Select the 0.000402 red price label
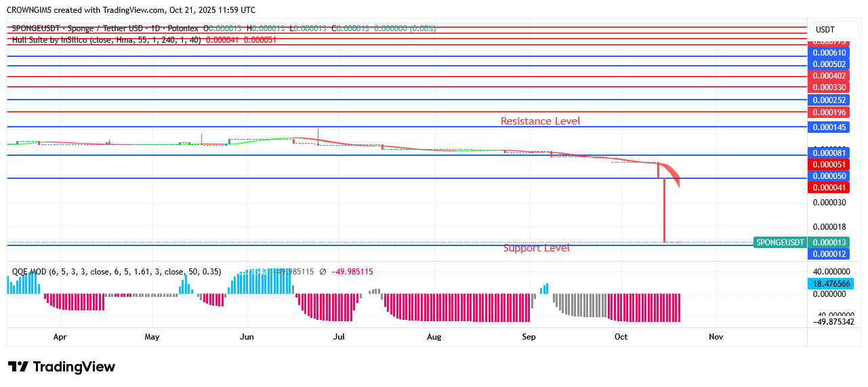 (829, 76)
